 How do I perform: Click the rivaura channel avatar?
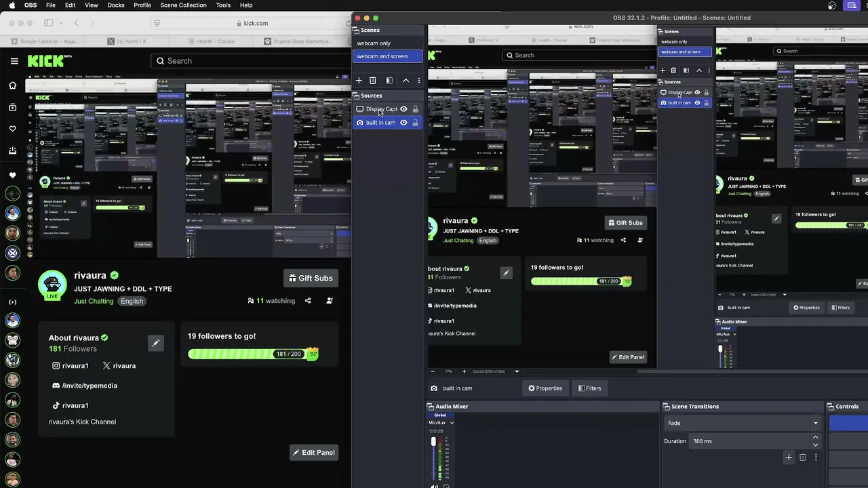52,285
